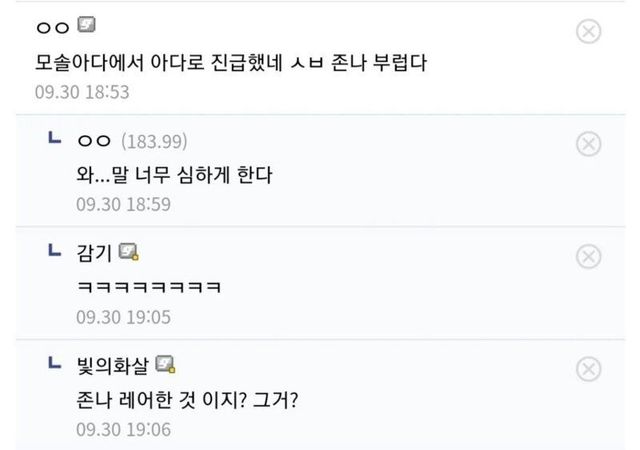Open the gallog icon next to 빛의화살
640x450 pixels.
point(166,363)
